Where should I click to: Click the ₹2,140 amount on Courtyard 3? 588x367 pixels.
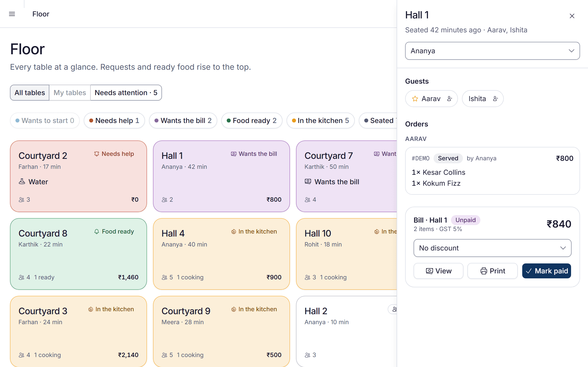coord(128,355)
